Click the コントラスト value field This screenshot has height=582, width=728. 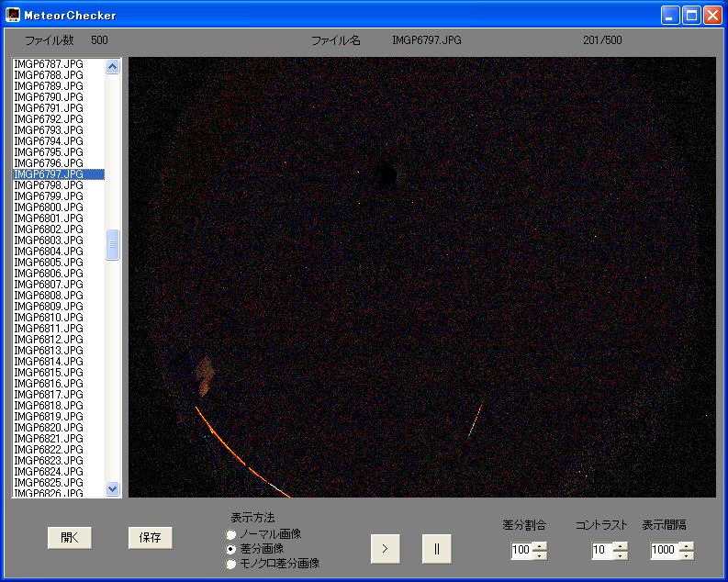(601, 551)
